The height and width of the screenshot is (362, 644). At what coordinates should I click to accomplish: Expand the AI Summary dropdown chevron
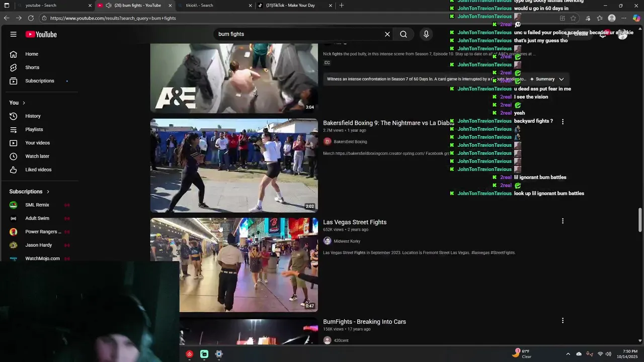[561, 79]
